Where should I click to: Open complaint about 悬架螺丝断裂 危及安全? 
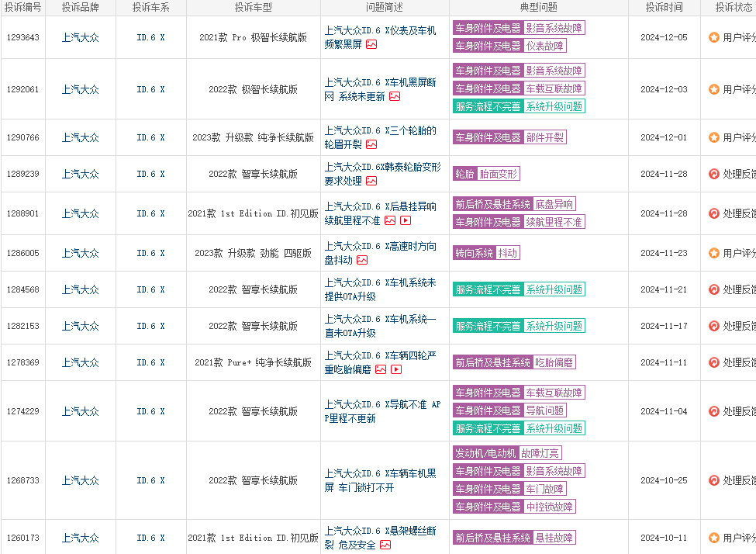coord(380,538)
